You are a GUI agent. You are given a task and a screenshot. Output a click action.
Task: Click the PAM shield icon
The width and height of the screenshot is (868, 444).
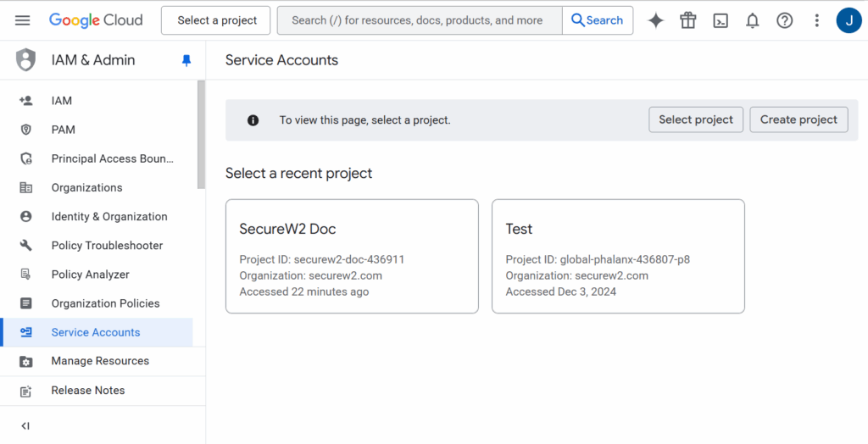(25, 130)
